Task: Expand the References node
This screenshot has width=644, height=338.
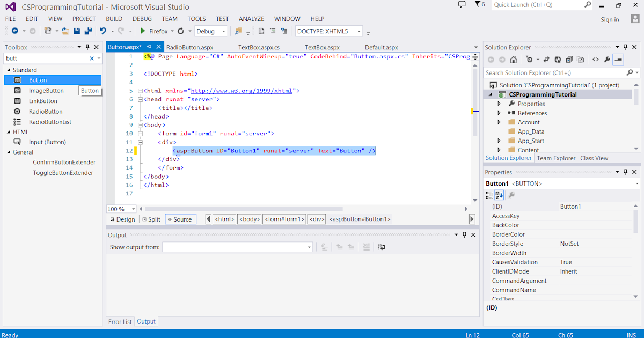Action: pyautogui.click(x=499, y=113)
